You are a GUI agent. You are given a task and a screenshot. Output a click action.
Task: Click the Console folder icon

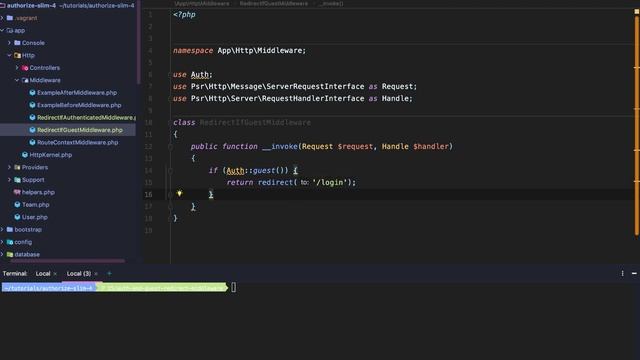pyautogui.click(x=17, y=42)
